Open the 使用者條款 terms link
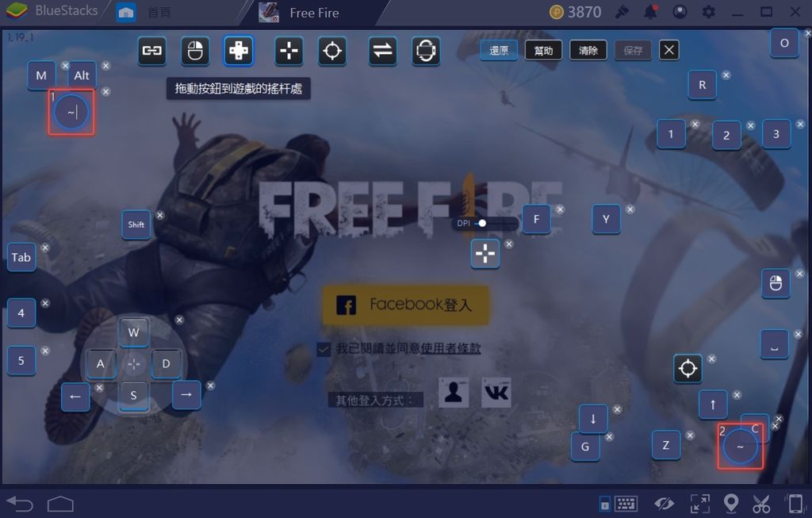 (x=450, y=348)
